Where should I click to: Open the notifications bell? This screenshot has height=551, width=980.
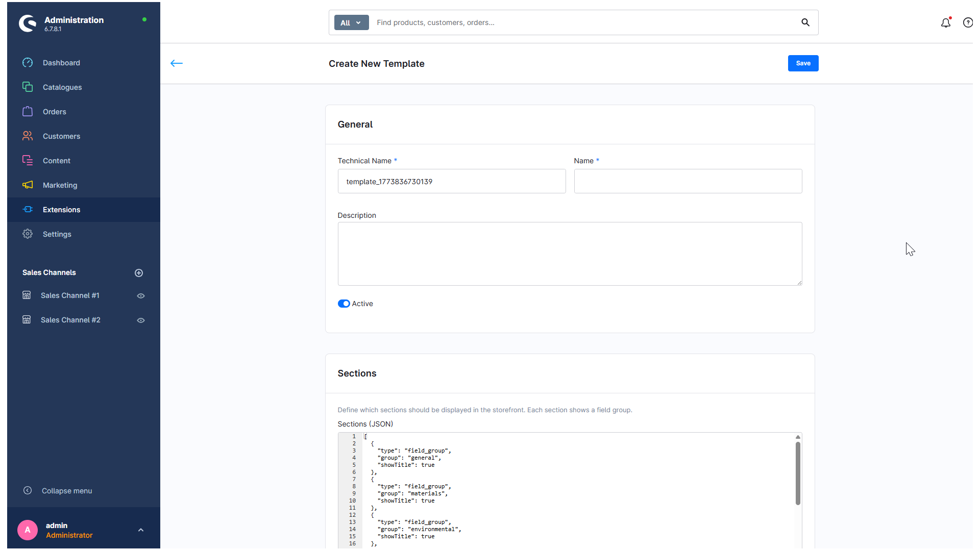[946, 22]
